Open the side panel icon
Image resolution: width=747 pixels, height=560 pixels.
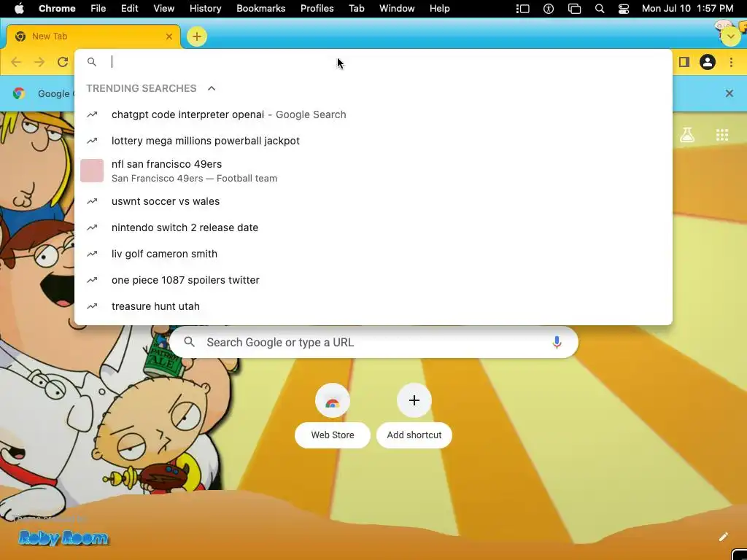[684, 62]
